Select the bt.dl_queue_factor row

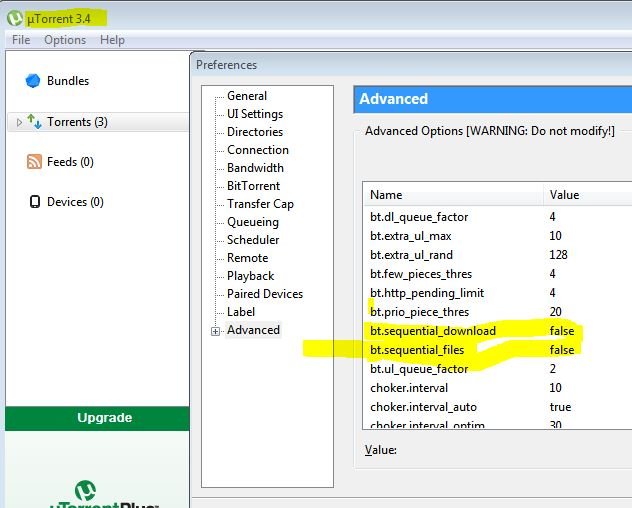[x=497, y=217]
